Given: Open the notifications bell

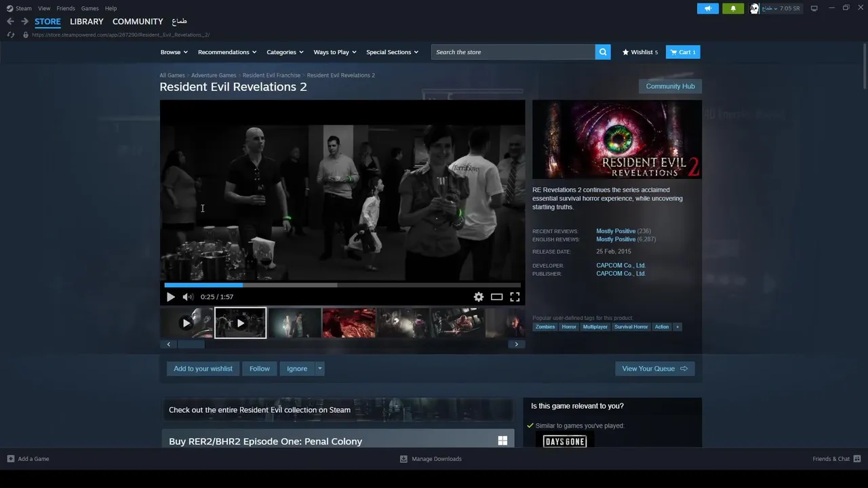Looking at the screenshot, I should (x=733, y=8).
